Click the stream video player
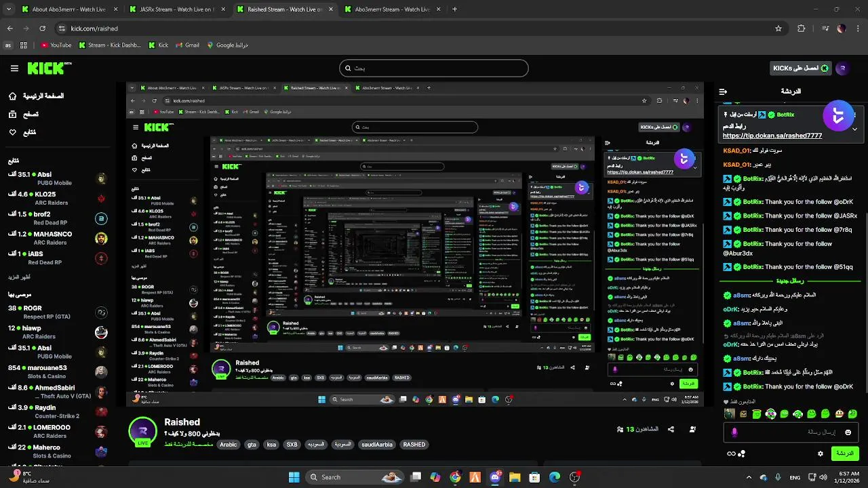Screen dimensions: 868x488 pyautogui.click(x=415, y=245)
